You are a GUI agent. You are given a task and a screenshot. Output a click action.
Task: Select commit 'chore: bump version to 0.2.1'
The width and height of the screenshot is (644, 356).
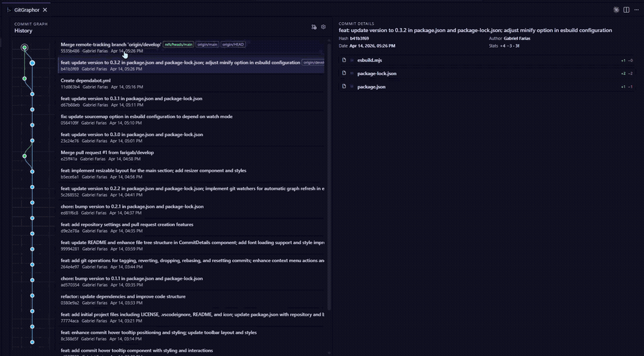[x=191, y=209]
